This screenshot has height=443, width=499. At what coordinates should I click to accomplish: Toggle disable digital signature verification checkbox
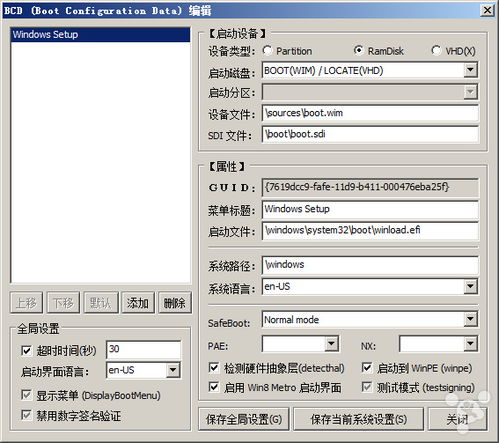click(26, 415)
